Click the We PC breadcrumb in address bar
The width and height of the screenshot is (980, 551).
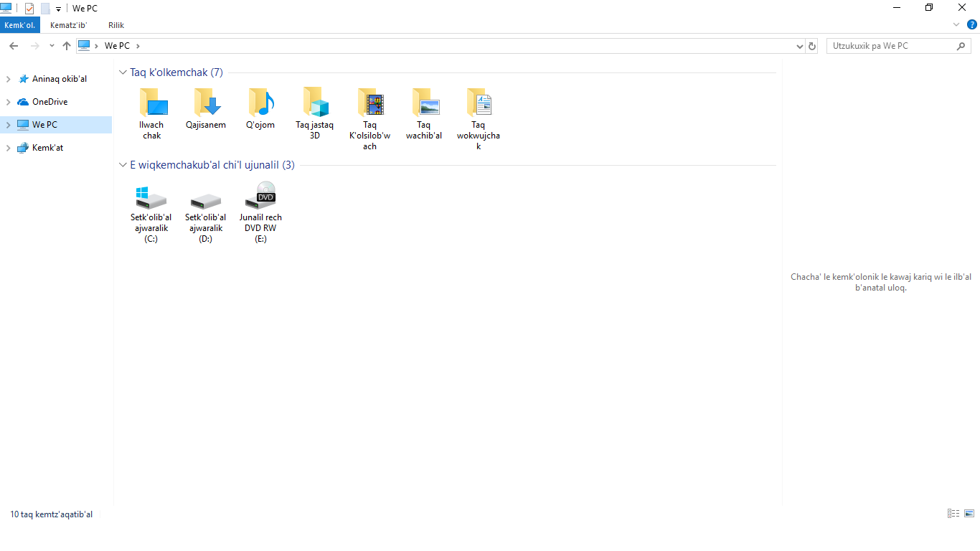tap(117, 46)
